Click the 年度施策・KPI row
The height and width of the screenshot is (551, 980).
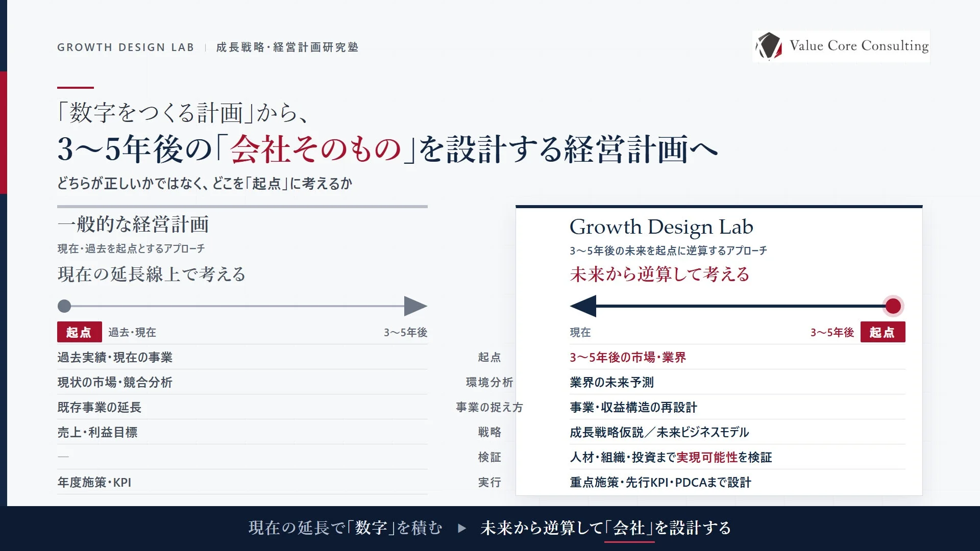point(242,482)
